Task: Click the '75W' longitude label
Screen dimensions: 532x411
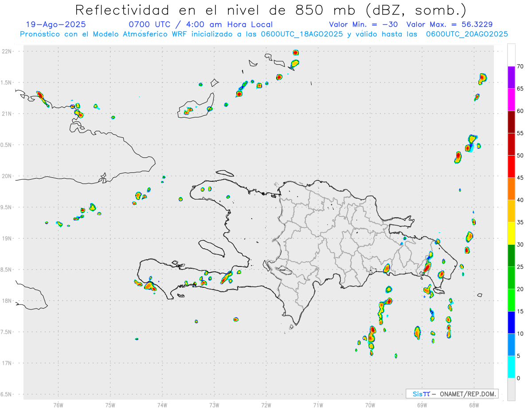Action: (110, 405)
